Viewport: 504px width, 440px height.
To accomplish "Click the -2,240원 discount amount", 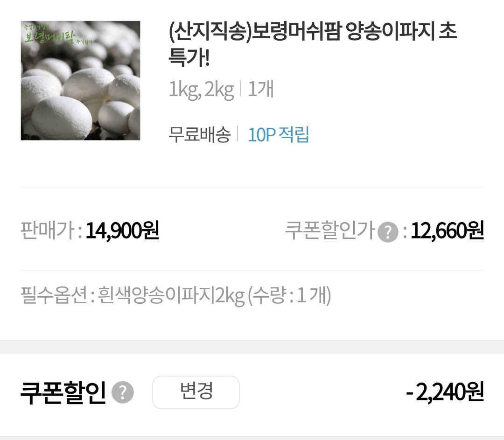I will (445, 392).
